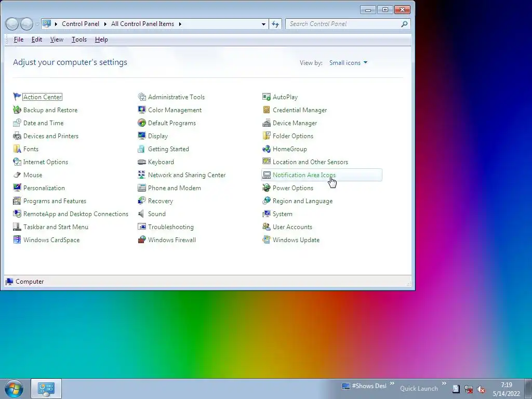
Task: Click the Fonts folder icon
Action: 17,149
